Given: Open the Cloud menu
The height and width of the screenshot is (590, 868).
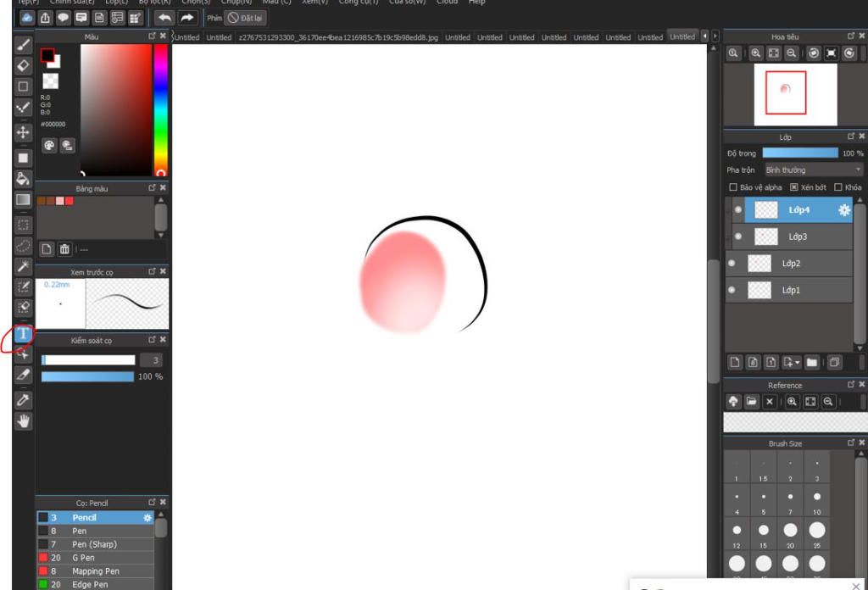Looking at the screenshot, I should (447, 3).
